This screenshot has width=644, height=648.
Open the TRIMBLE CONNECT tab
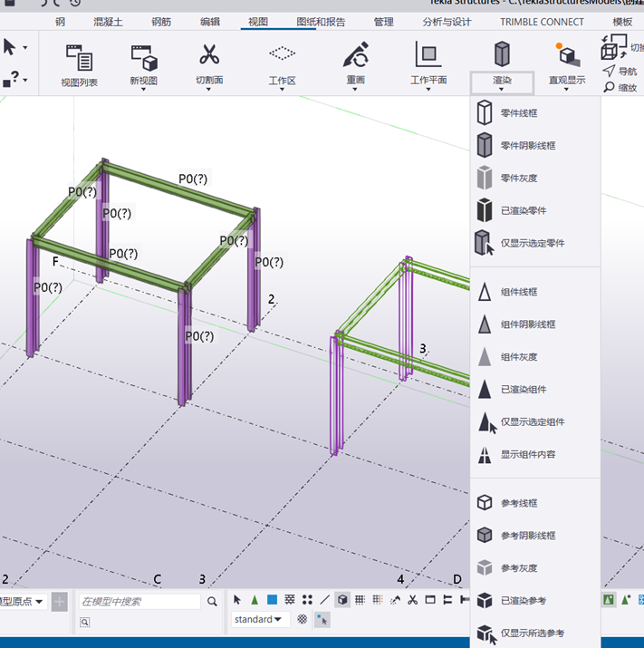pyautogui.click(x=542, y=22)
